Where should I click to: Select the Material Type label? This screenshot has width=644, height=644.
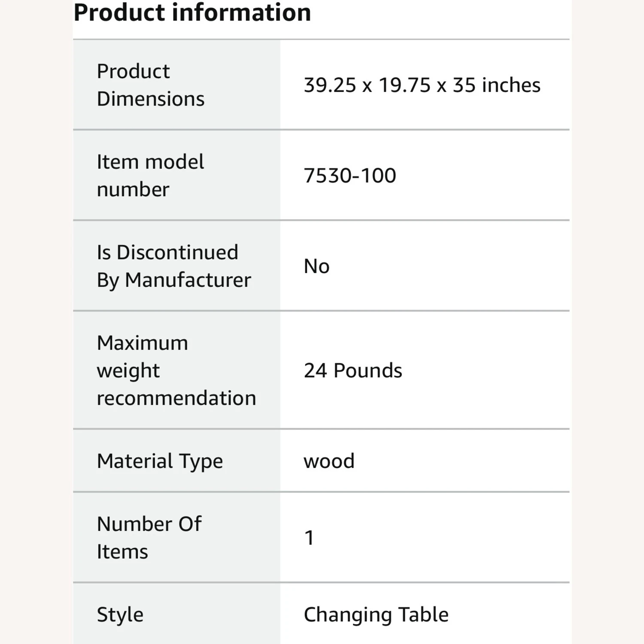(160, 461)
